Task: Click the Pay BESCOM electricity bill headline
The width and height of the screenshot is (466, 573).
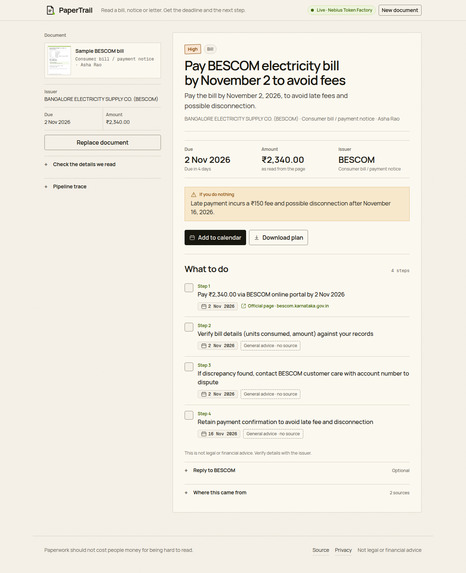Action: [x=265, y=73]
